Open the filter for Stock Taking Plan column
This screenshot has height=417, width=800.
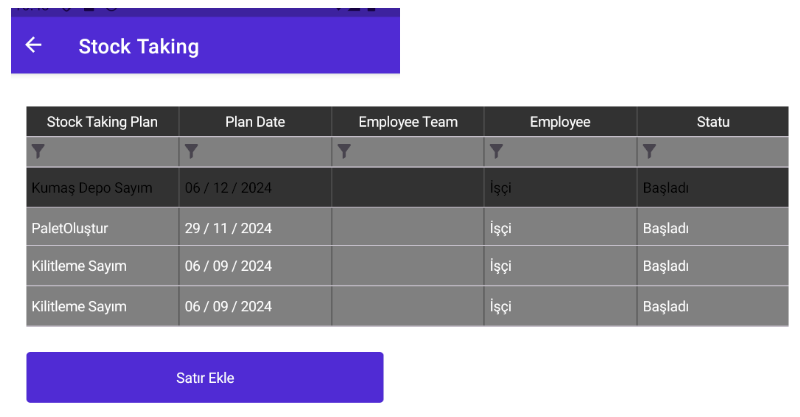pyautogui.click(x=38, y=151)
